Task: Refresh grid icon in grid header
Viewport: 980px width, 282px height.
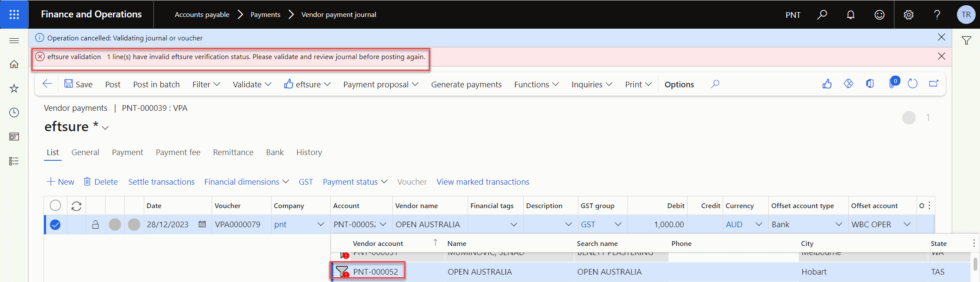Action: coord(76,206)
